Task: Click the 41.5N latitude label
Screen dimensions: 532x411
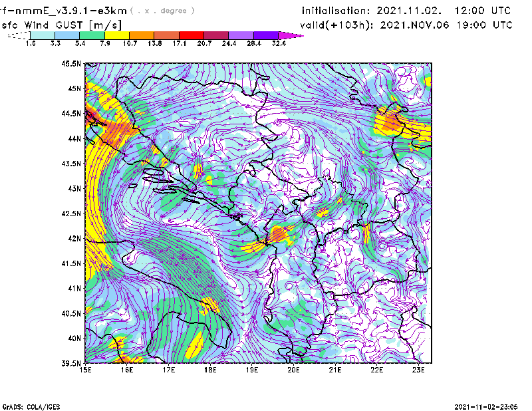Action: (71, 263)
